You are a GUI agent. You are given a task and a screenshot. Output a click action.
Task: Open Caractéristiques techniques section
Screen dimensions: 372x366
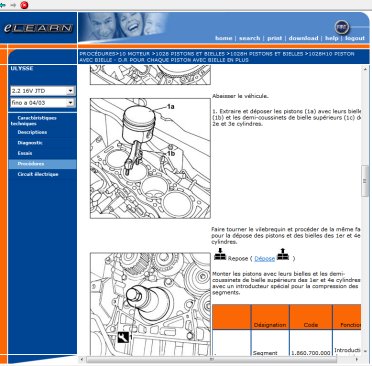point(34,121)
